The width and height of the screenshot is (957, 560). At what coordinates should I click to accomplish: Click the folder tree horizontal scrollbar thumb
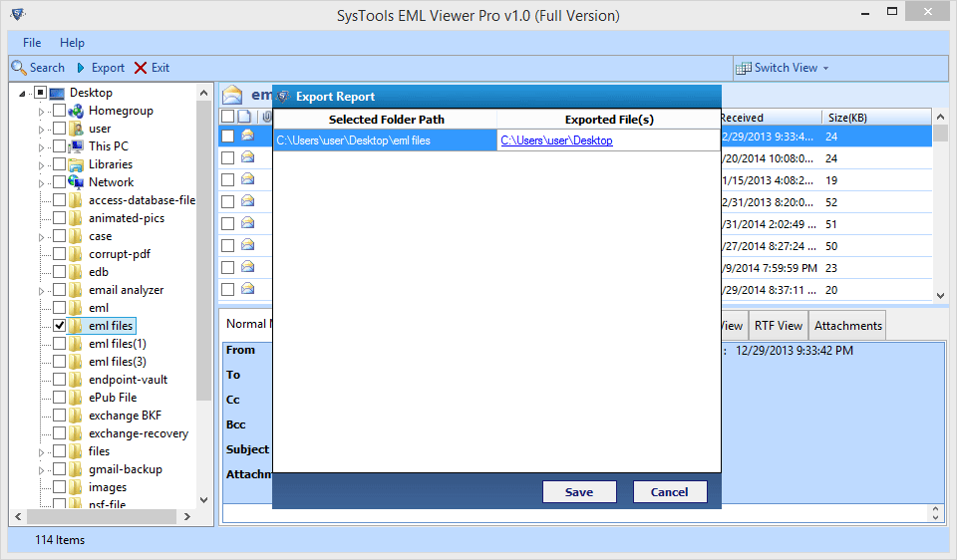click(102, 517)
